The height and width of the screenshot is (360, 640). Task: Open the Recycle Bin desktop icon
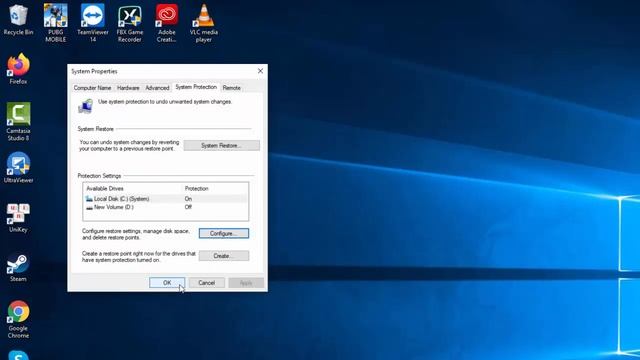click(x=18, y=20)
